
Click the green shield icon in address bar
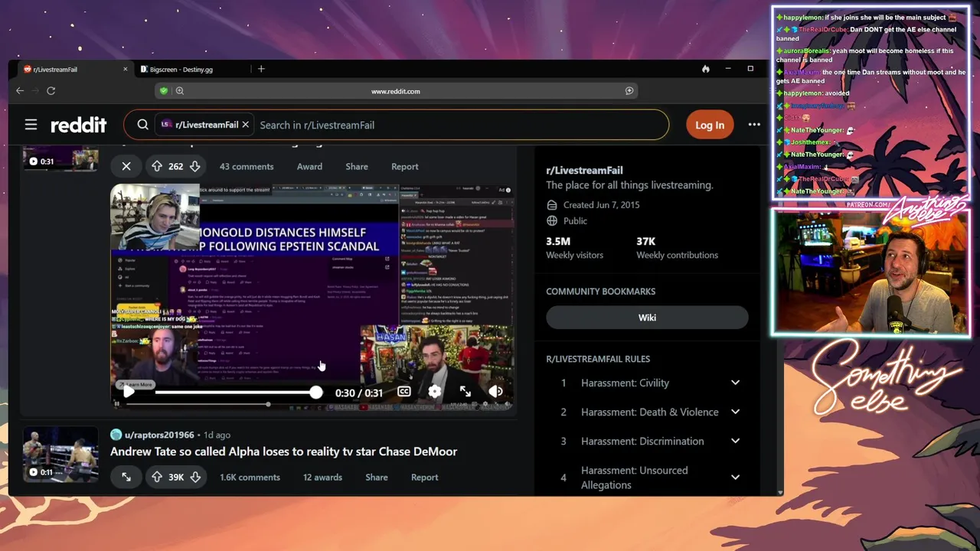tap(163, 91)
